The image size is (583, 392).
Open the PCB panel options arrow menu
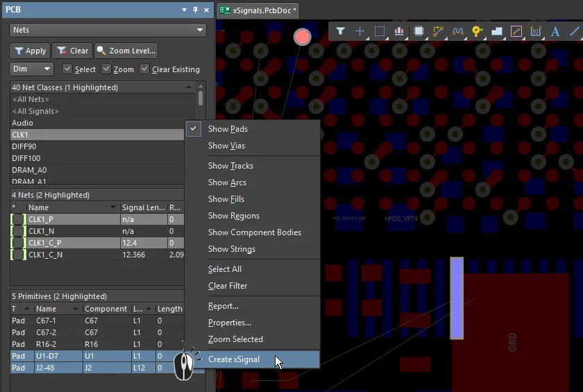click(x=184, y=10)
